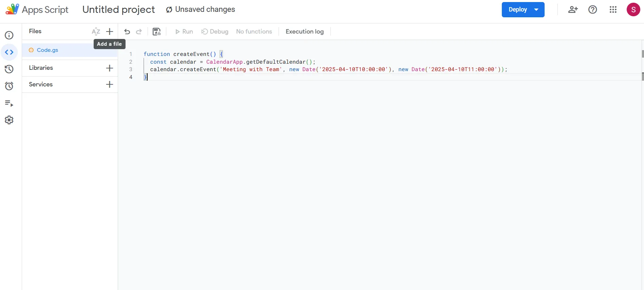Click the '2025-04-10T10:00:00' date string
Screen dimensions: 644x290
click(353, 69)
